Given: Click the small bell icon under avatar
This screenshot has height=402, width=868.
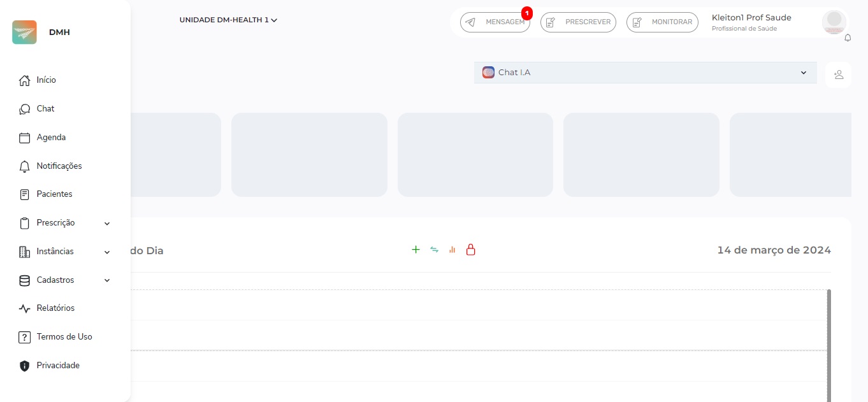Looking at the screenshot, I should coord(848,38).
